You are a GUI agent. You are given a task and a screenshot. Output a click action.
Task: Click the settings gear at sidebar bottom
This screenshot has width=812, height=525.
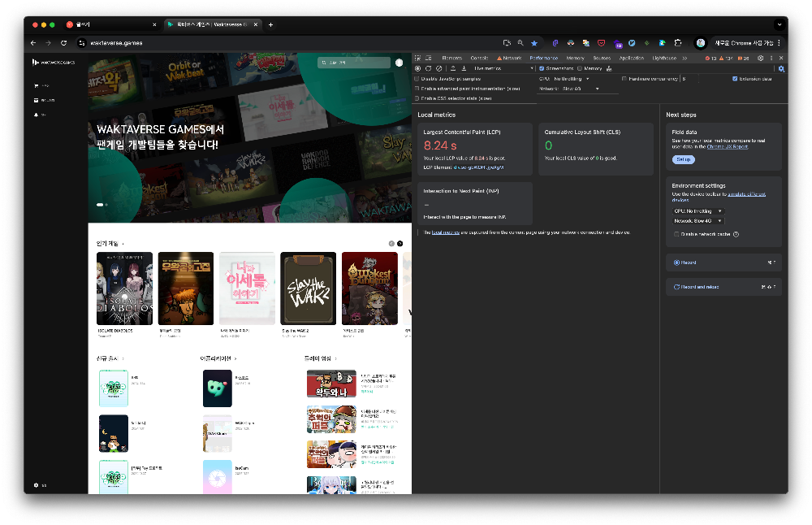coord(36,485)
